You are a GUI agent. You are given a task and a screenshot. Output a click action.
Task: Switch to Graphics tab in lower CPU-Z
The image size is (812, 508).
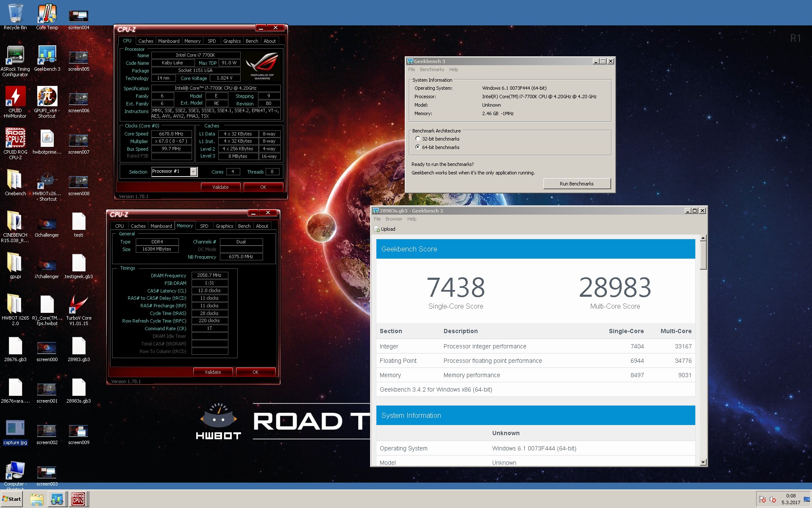pos(225,226)
